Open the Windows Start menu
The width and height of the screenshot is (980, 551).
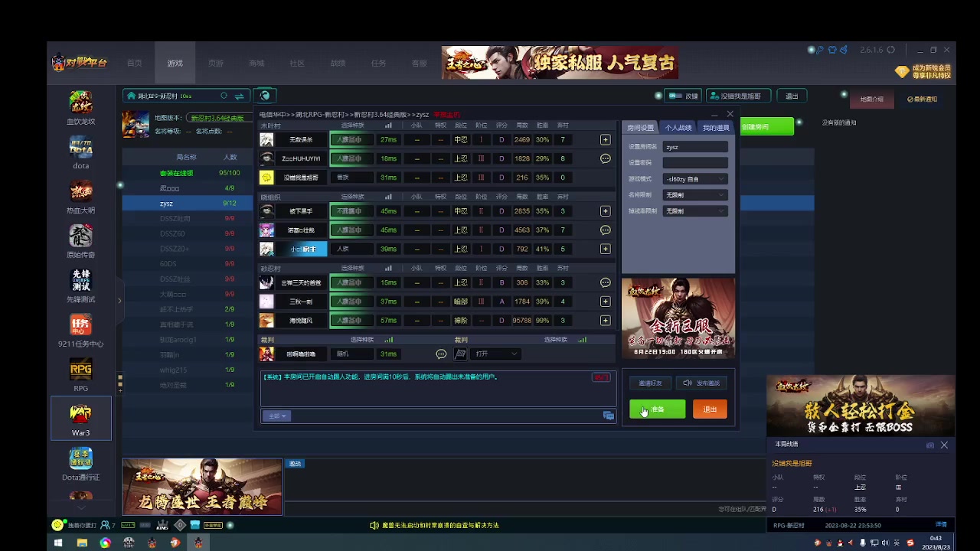point(57,543)
